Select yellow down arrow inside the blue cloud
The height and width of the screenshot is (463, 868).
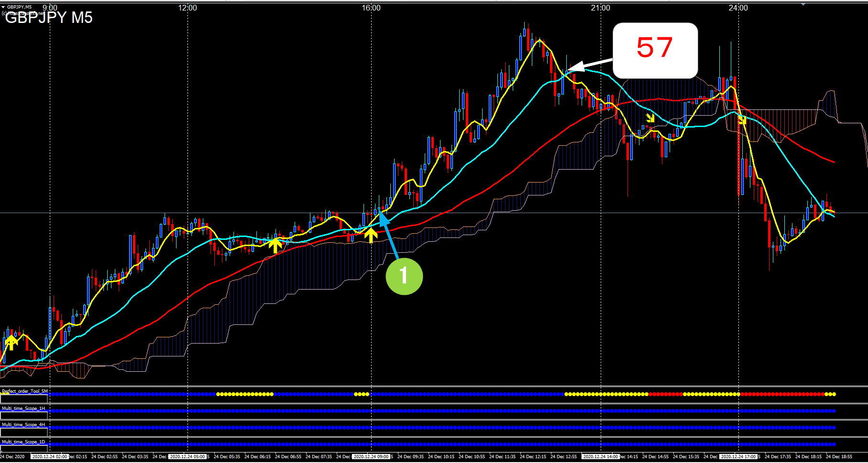pyautogui.click(x=650, y=118)
